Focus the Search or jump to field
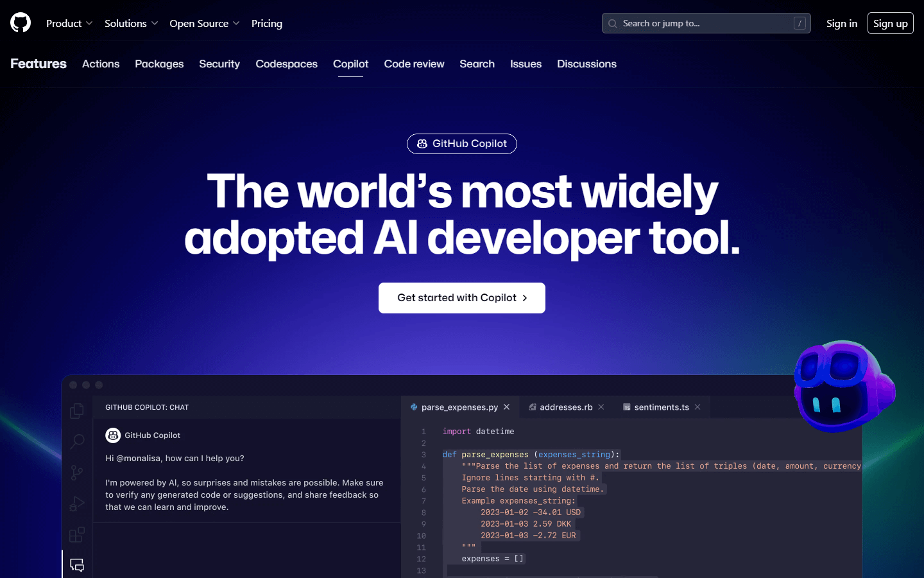This screenshot has width=924, height=578. coord(706,23)
